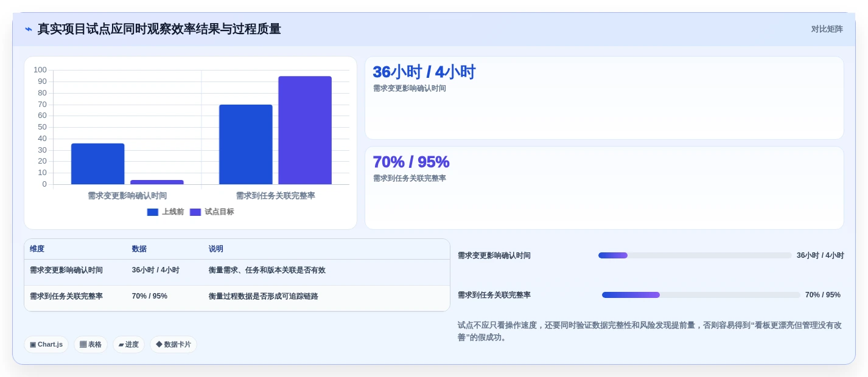Select table cell 需求到任务关联完整率
The image size is (868, 377).
66,297
